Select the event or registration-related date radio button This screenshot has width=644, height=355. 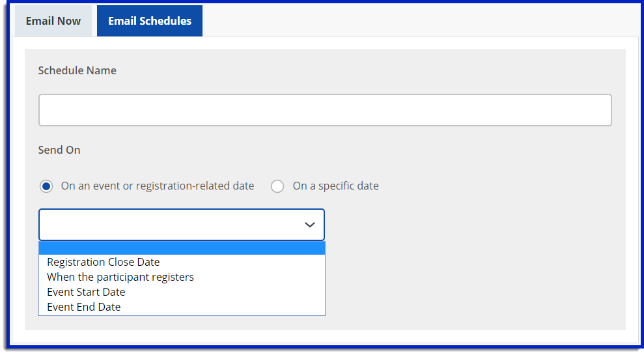point(46,186)
